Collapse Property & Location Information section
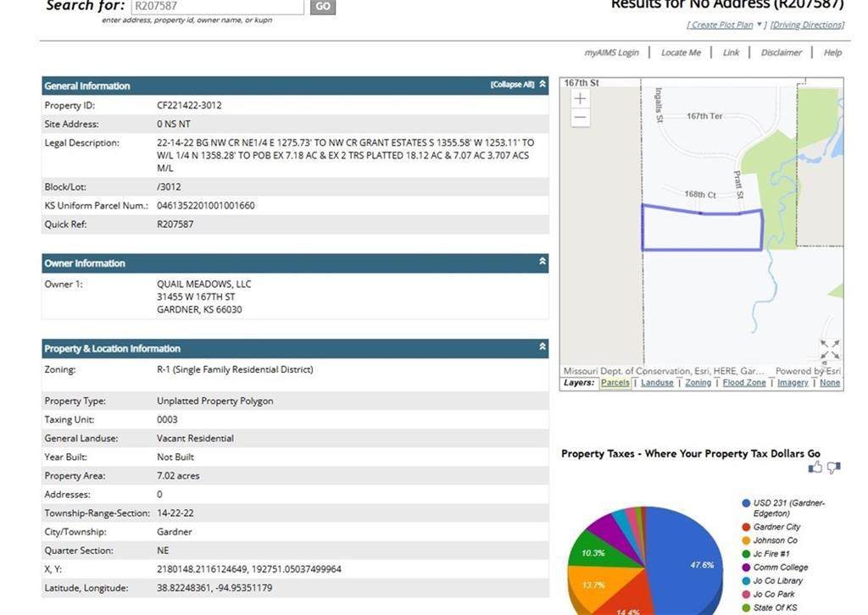The height and width of the screenshot is (615, 868). (x=542, y=346)
